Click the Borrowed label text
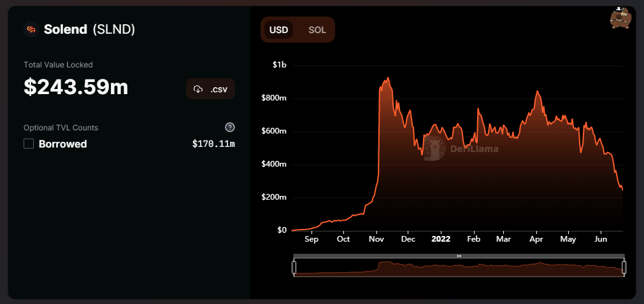The width and height of the screenshot is (644, 304). coord(63,144)
